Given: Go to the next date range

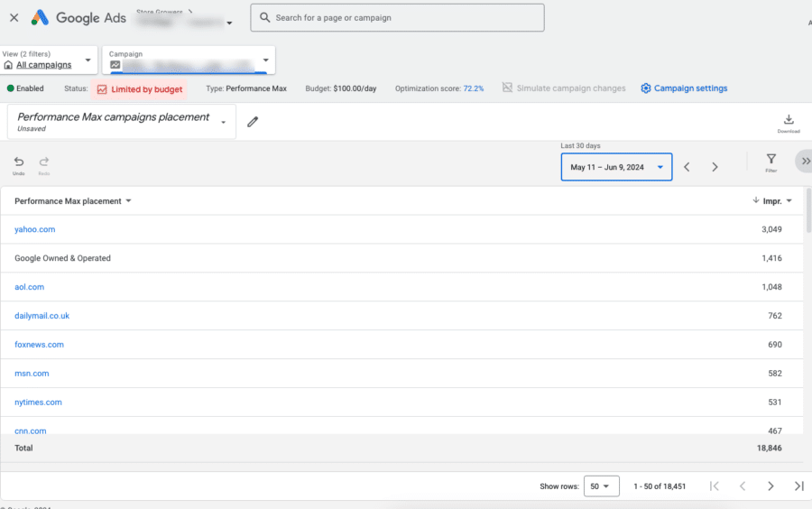Looking at the screenshot, I should pyautogui.click(x=715, y=167).
